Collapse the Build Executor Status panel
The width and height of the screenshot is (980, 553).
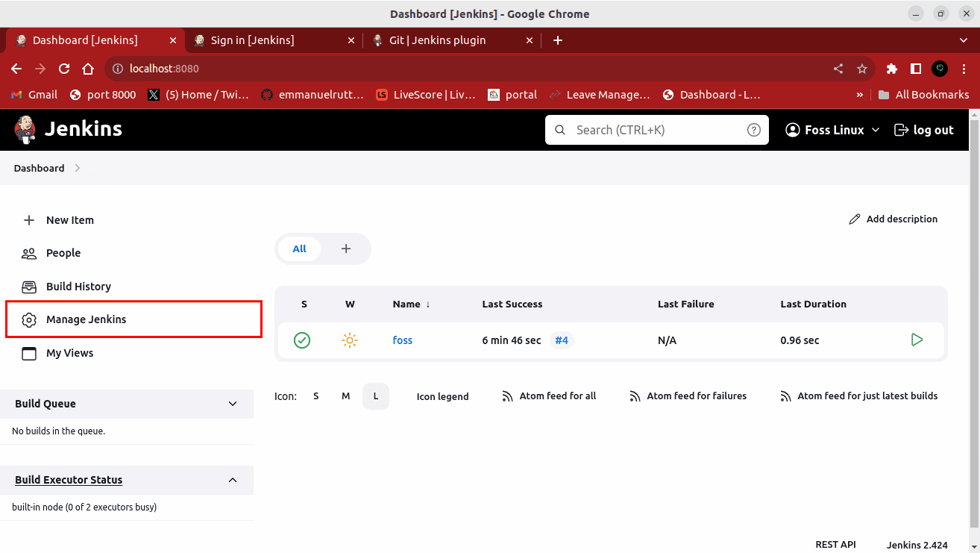(233, 480)
